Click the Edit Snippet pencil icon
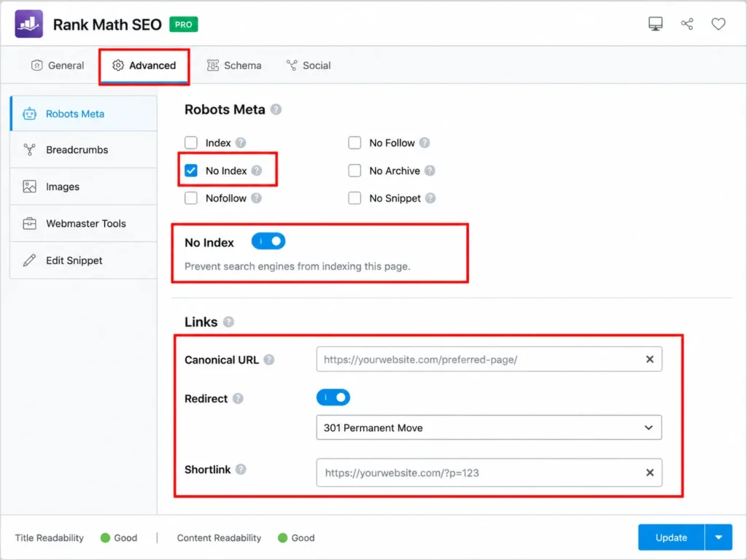The image size is (747, 560). 29,260
